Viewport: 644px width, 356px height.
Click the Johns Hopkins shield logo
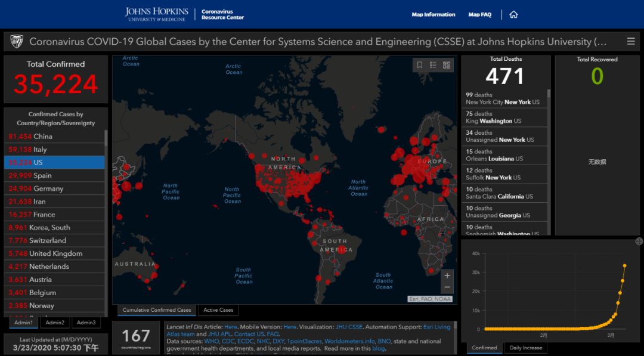(x=17, y=42)
